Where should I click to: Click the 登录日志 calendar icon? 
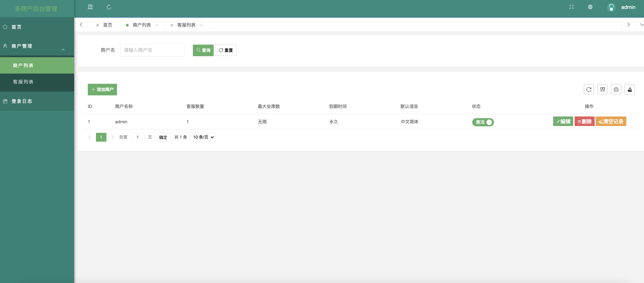(x=5, y=101)
